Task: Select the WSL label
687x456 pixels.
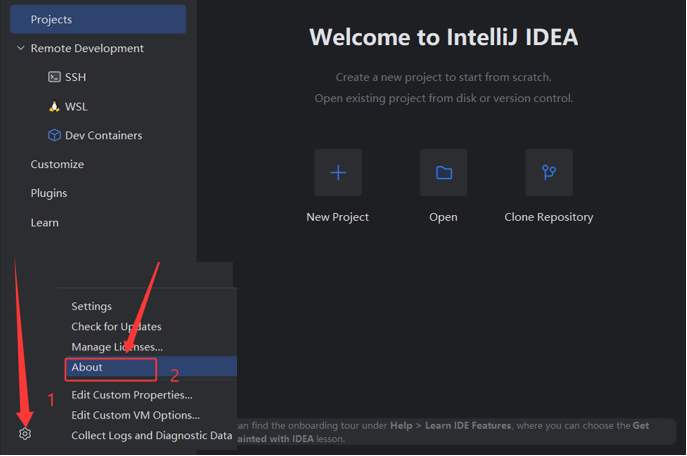Action: point(76,106)
